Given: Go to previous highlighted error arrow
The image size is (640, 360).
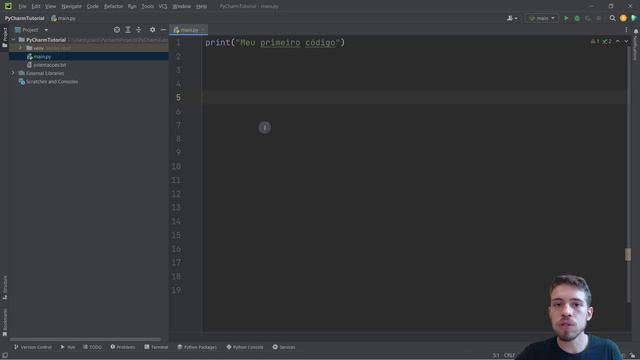Looking at the screenshot, I should pyautogui.click(x=618, y=41).
